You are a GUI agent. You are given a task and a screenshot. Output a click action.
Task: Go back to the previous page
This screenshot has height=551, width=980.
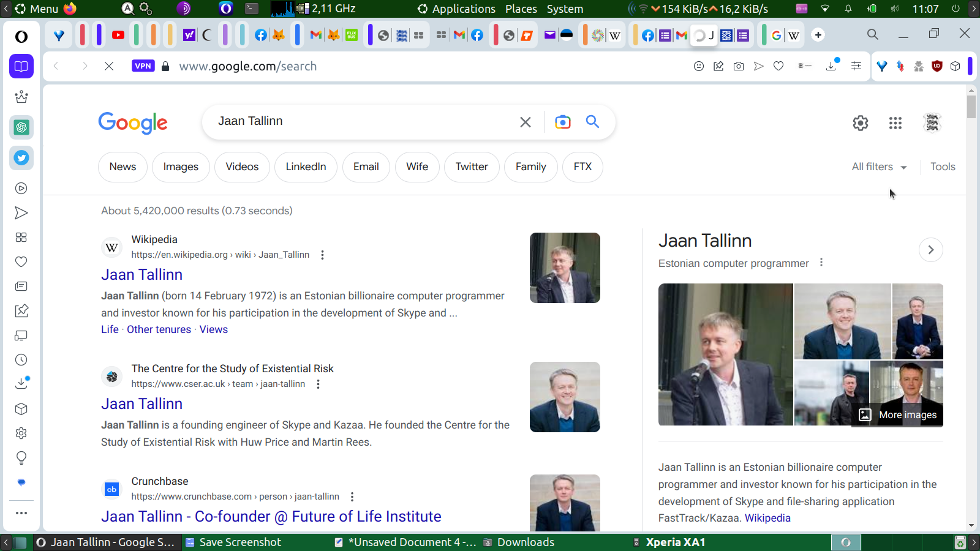pyautogui.click(x=56, y=66)
